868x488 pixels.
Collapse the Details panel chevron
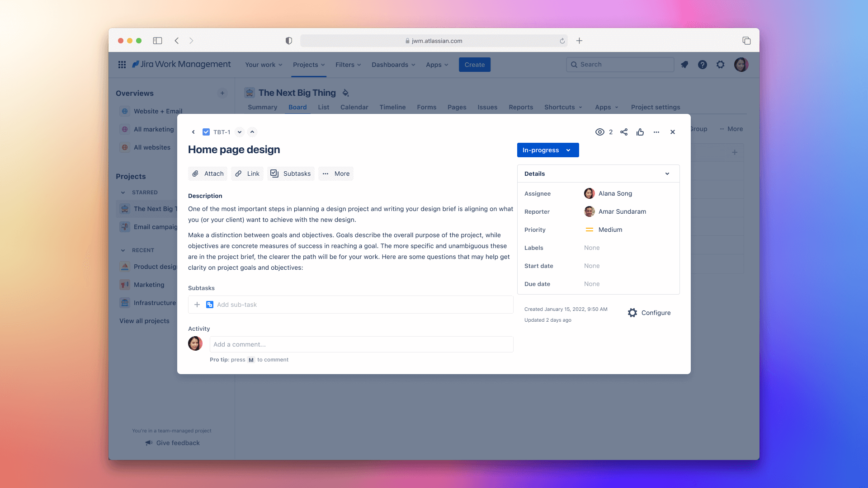(667, 174)
